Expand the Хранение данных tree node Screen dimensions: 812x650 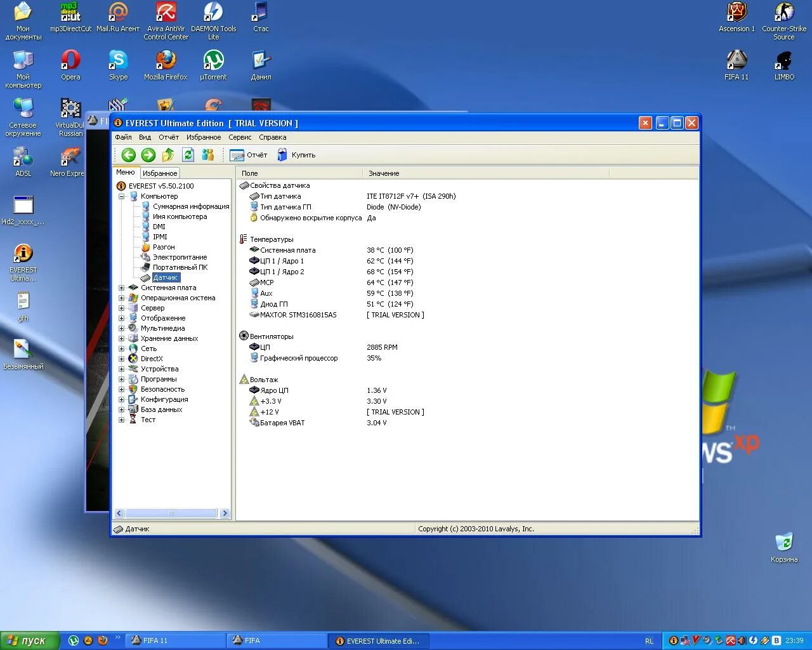tap(122, 338)
